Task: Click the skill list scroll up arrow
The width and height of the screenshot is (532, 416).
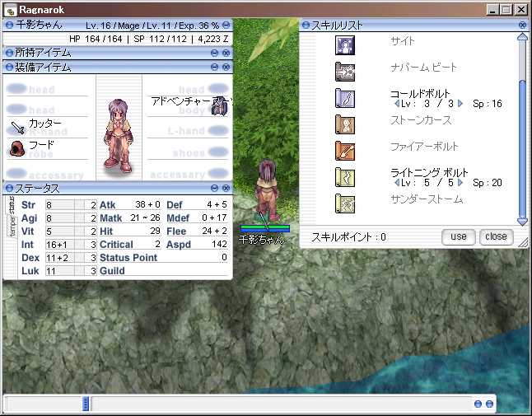Action: (522, 36)
